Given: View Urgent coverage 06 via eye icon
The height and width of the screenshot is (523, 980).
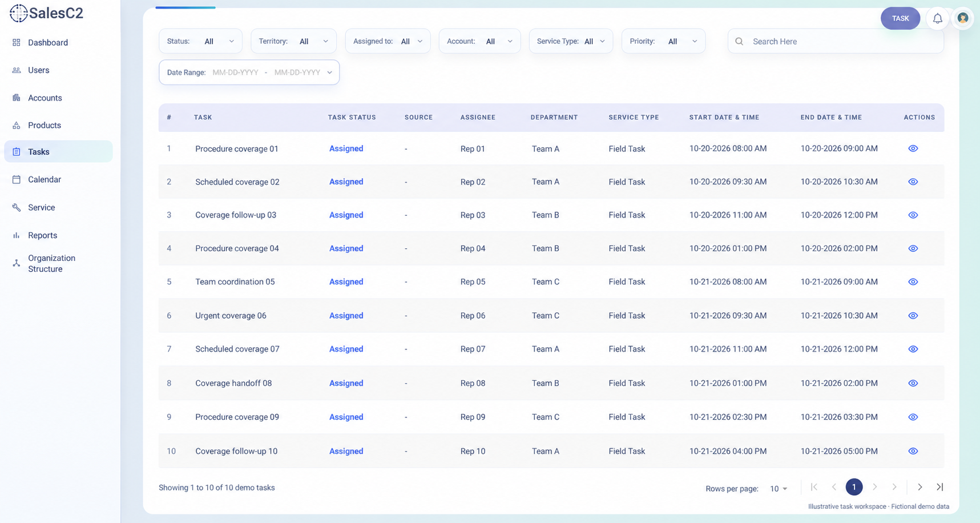Looking at the screenshot, I should [913, 316].
